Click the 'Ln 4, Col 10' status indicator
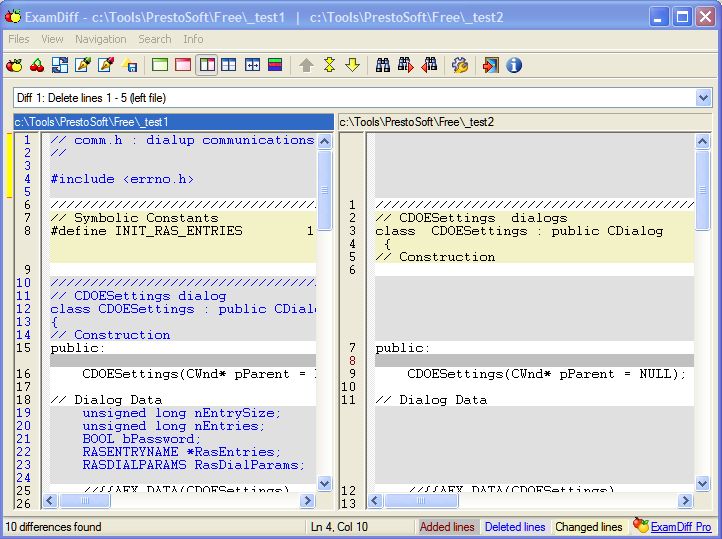 (339, 527)
